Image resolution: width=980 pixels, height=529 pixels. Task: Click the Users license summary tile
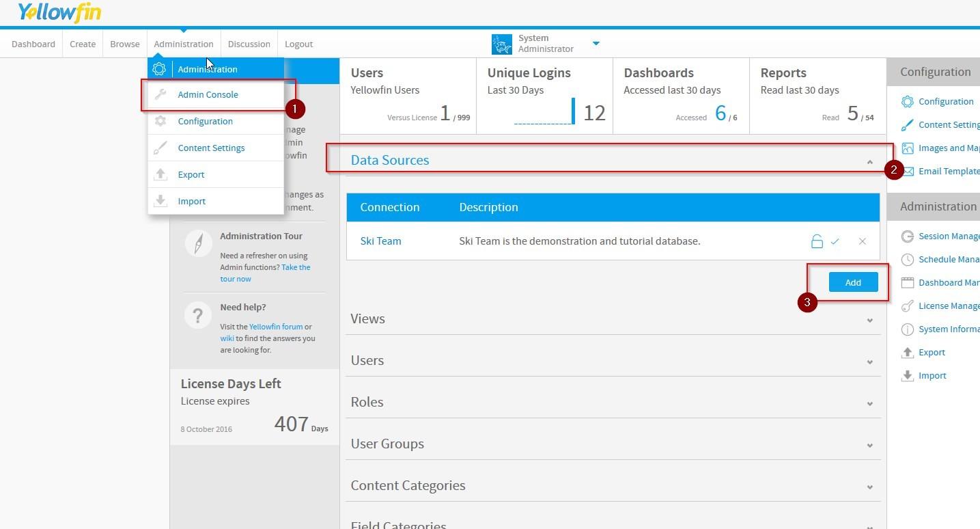click(x=408, y=96)
